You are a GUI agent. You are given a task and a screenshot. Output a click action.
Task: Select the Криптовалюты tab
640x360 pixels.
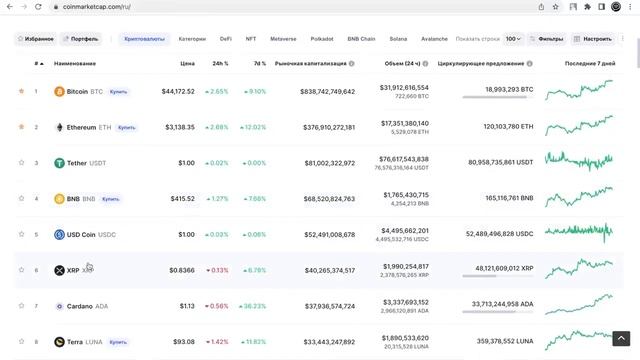(x=144, y=39)
